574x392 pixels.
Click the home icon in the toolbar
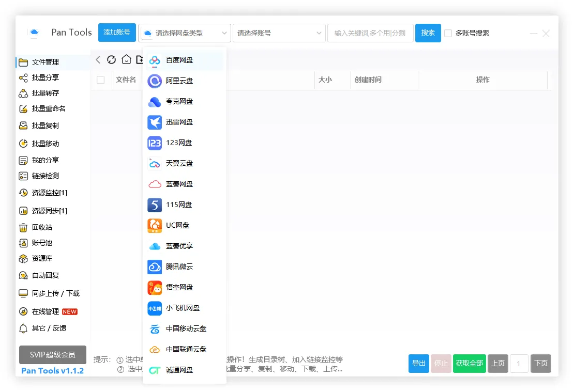(x=126, y=59)
